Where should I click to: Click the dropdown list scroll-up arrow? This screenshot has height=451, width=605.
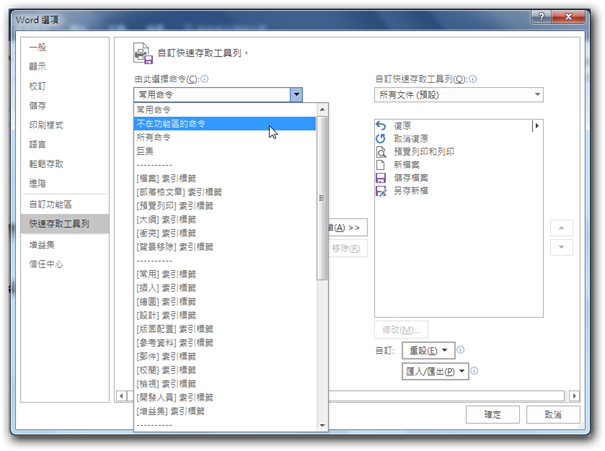point(322,110)
